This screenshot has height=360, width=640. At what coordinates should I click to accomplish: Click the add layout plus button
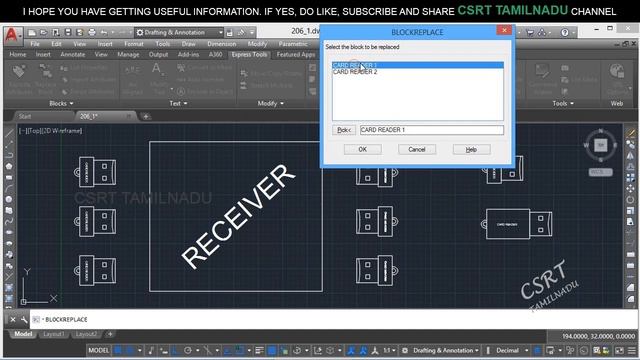[x=110, y=334]
